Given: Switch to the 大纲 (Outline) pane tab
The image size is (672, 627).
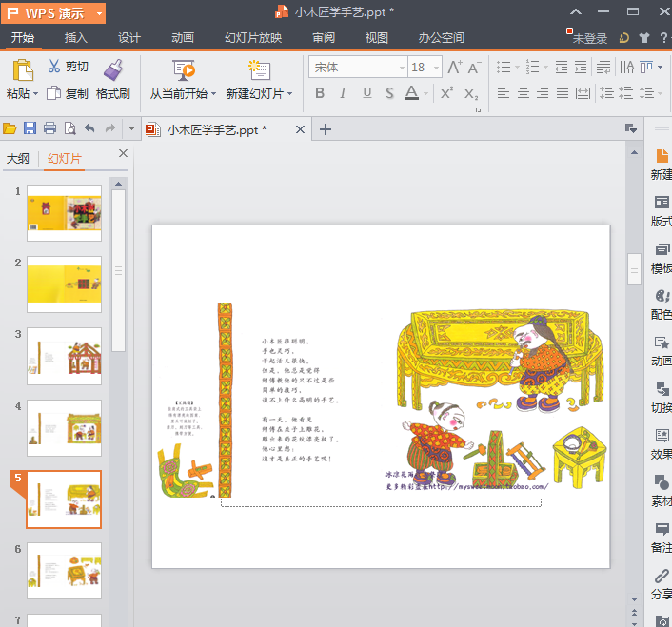Looking at the screenshot, I should click(18, 158).
